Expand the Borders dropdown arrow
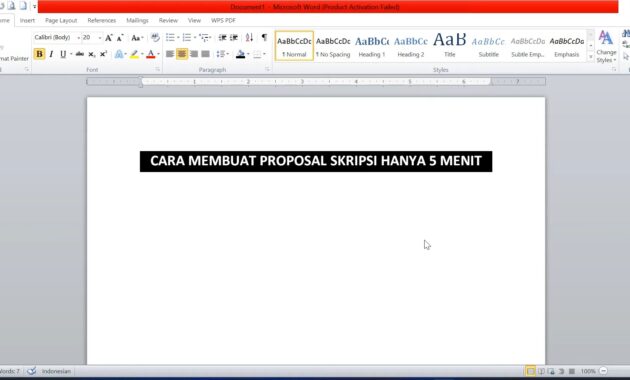 [x=264, y=54]
